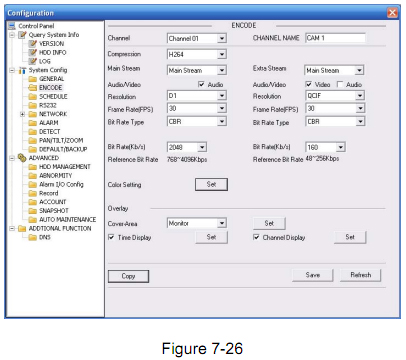The image size is (406, 360).
Task: Click the PAN/TILT/ZOOM folder icon
Action: [x=33, y=140]
